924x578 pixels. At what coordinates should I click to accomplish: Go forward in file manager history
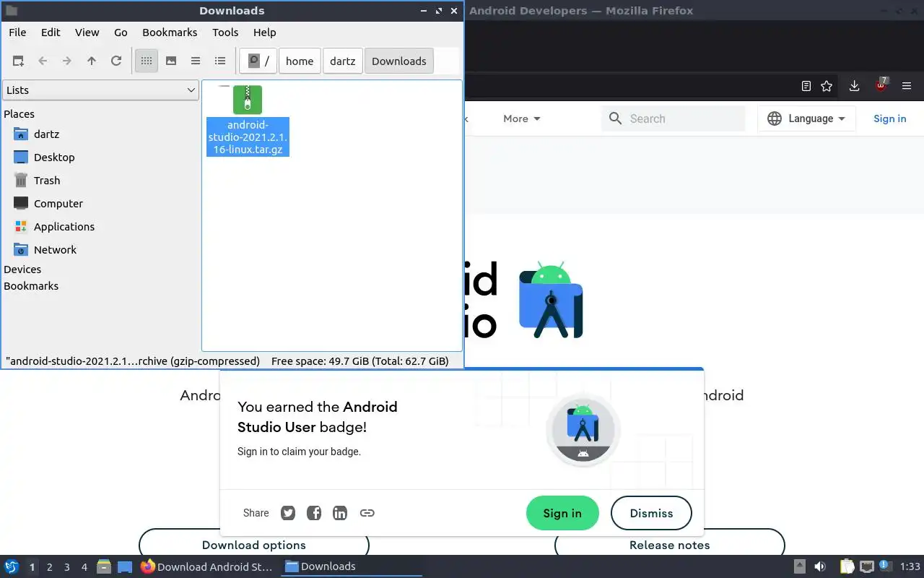[x=67, y=61]
